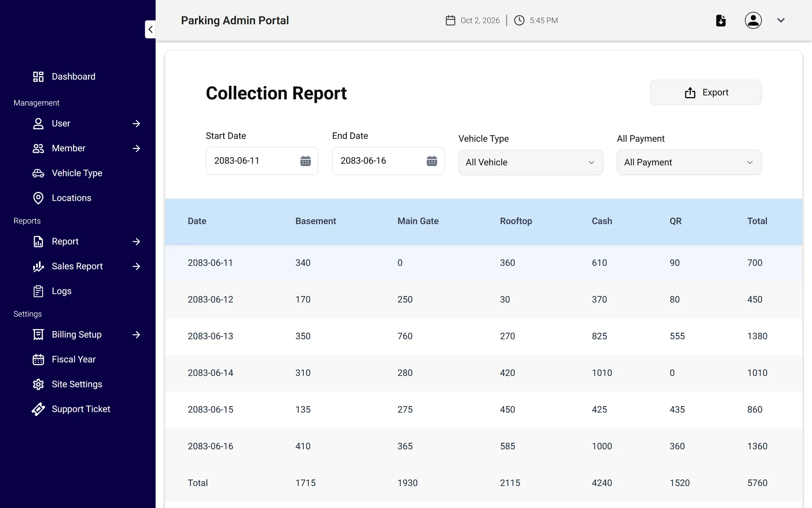The width and height of the screenshot is (812, 508).
Task: Click the Support Ticket icon
Action: coord(38,409)
